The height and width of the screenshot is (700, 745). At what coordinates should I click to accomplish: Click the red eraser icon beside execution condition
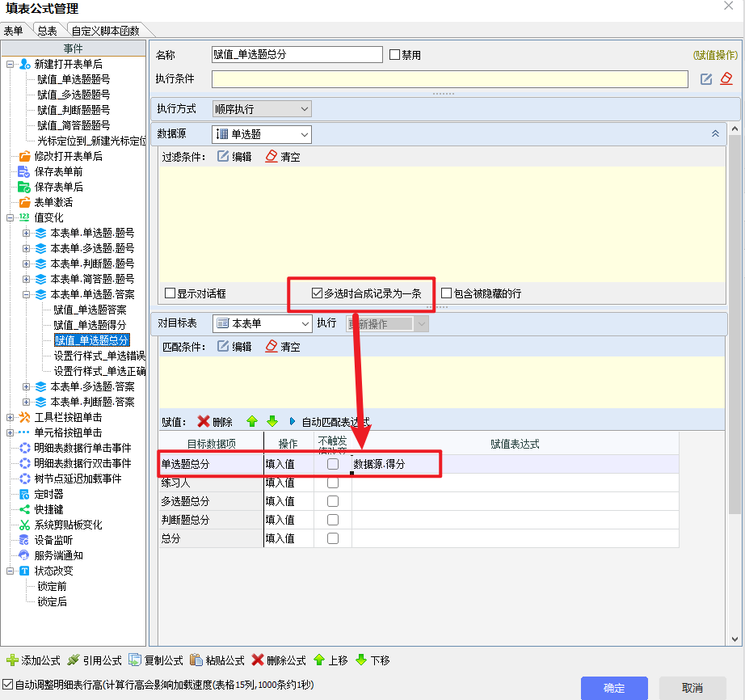(726, 78)
